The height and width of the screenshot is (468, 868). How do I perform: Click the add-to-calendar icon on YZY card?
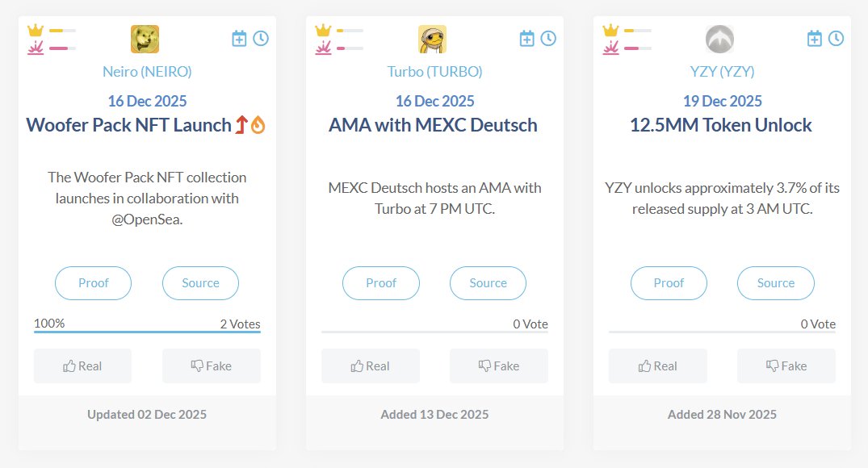[815, 38]
